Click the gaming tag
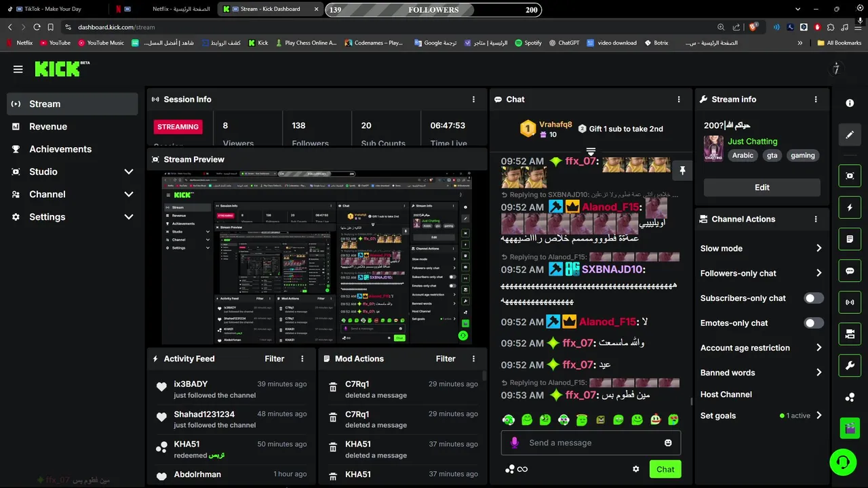The image size is (868, 488). [803, 155]
